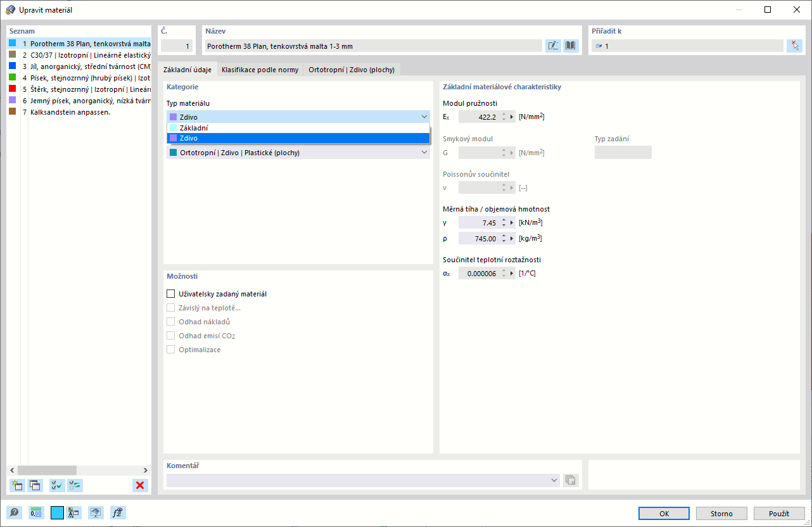Click the color display properties icon

[75, 513]
